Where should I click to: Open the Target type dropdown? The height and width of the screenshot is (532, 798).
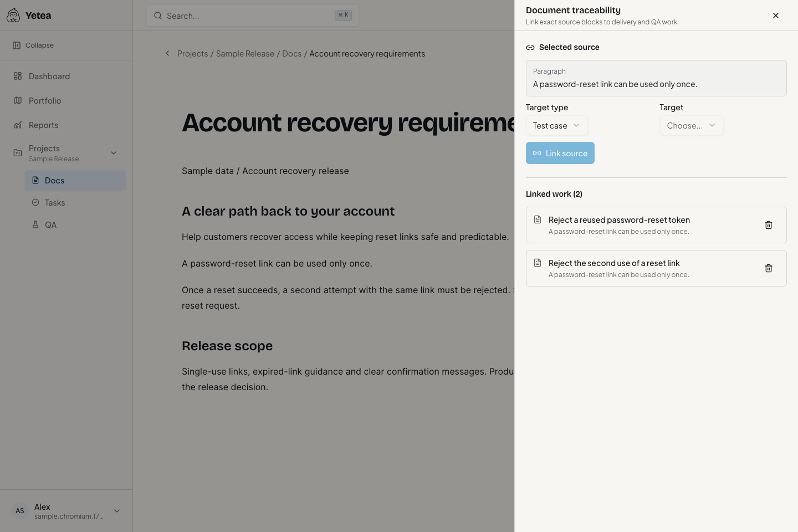(x=556, y=126)
